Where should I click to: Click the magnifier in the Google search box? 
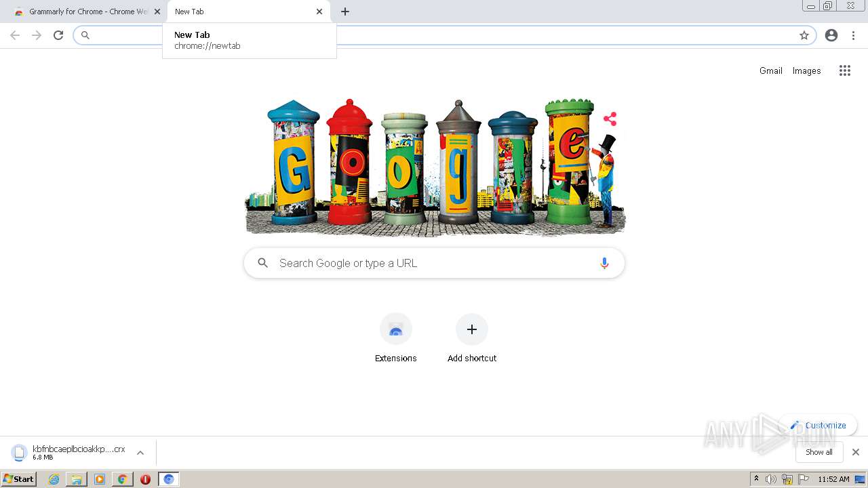[x=263, y=263]
